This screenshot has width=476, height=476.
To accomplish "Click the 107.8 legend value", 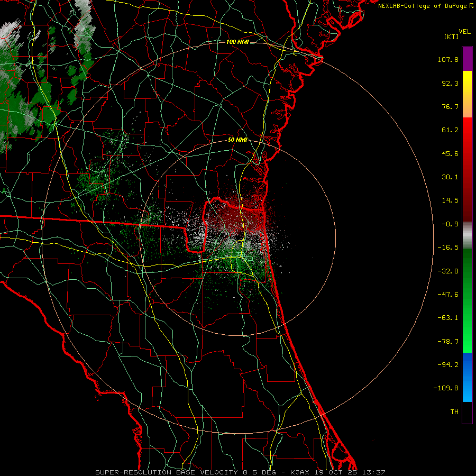I will point(448,59).
